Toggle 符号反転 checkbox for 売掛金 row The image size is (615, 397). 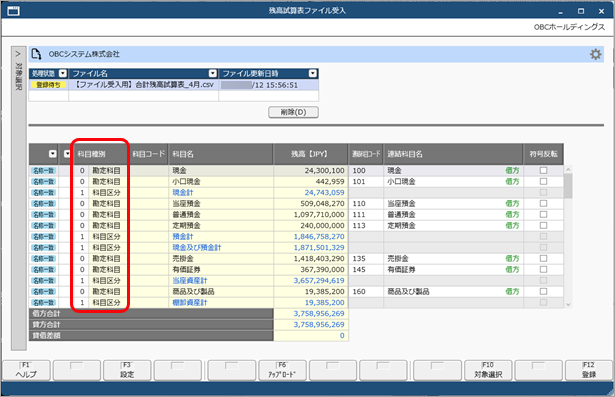543,258
